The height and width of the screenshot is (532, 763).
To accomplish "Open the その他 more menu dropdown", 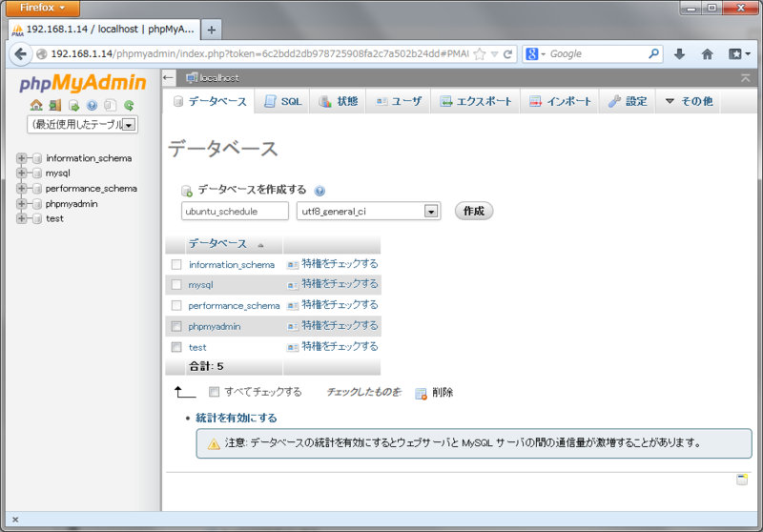I will click(x=688, y=101).
